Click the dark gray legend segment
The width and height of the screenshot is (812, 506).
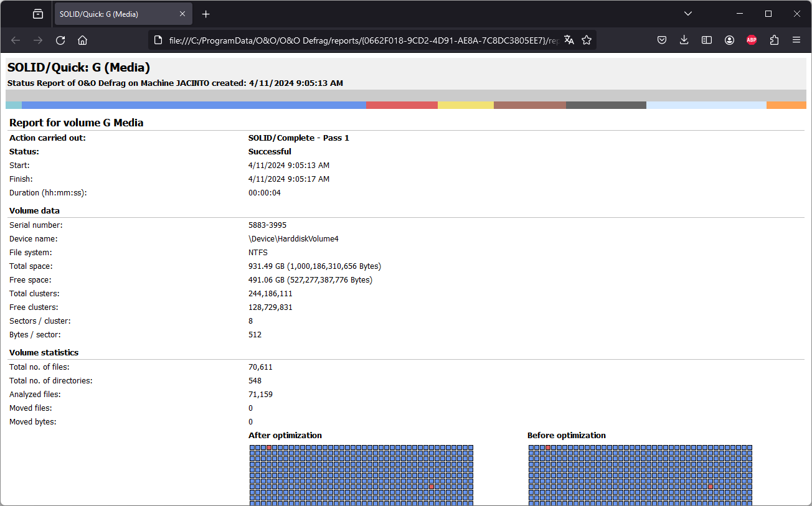[x=606, y=105]
